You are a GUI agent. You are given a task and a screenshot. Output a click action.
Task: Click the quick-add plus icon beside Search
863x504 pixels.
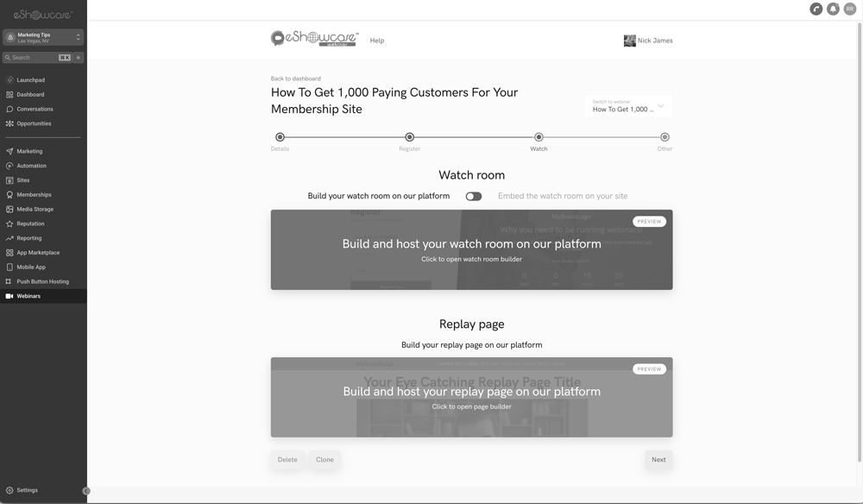coord(79,57)
